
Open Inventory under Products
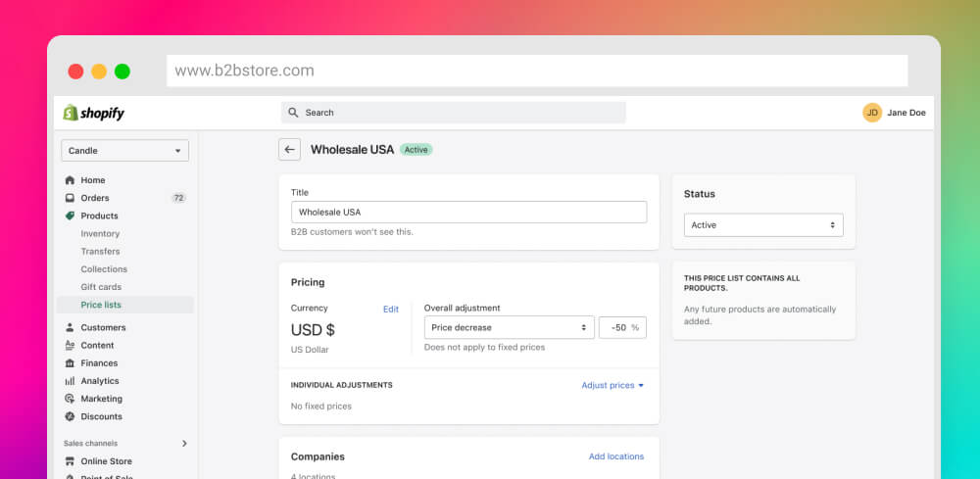tap(100, 233)
